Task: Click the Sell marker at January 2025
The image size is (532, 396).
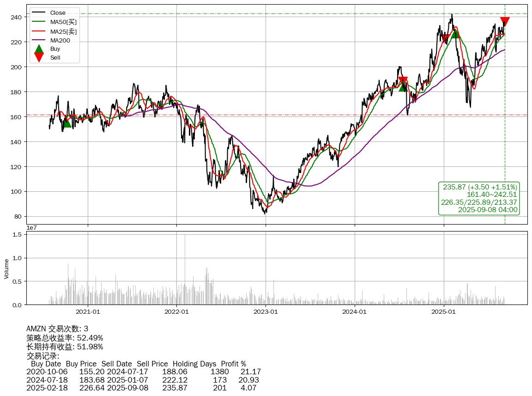Action: 445,38
